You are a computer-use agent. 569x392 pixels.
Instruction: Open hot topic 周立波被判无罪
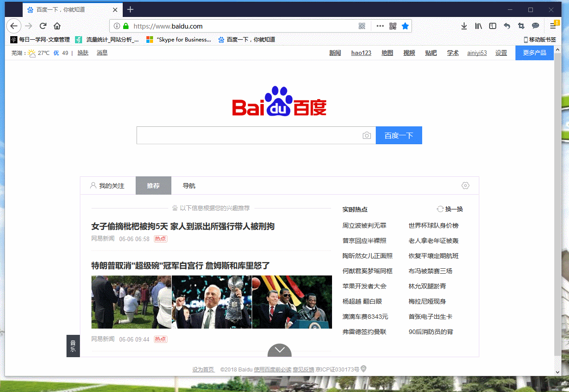point(365,225)
